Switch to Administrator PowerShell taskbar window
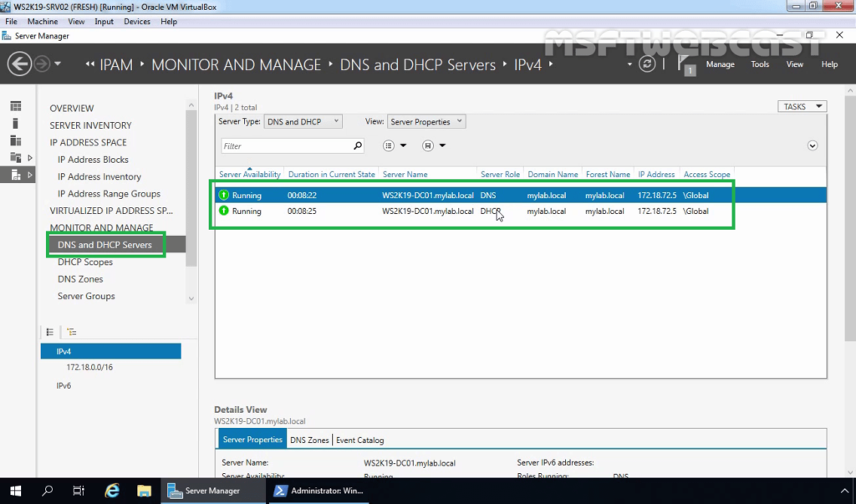The width and height of the screenshot is (856, 504). click(x=318, y=491)
